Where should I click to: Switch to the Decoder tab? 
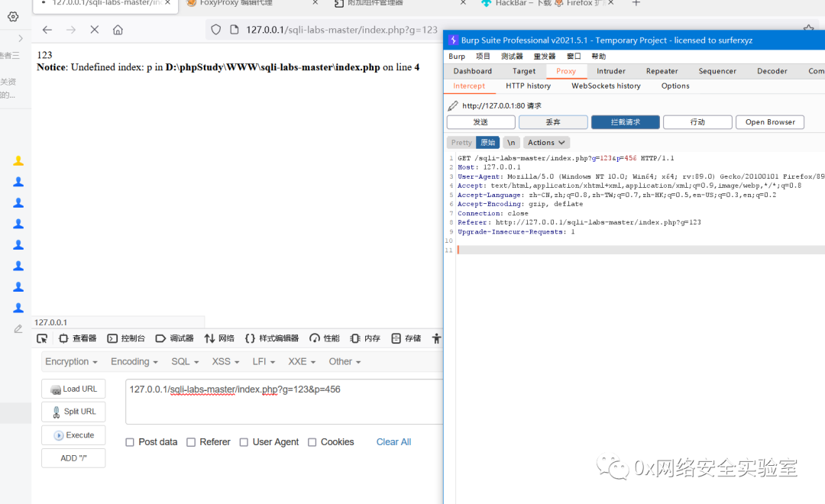tap(772, 71)
